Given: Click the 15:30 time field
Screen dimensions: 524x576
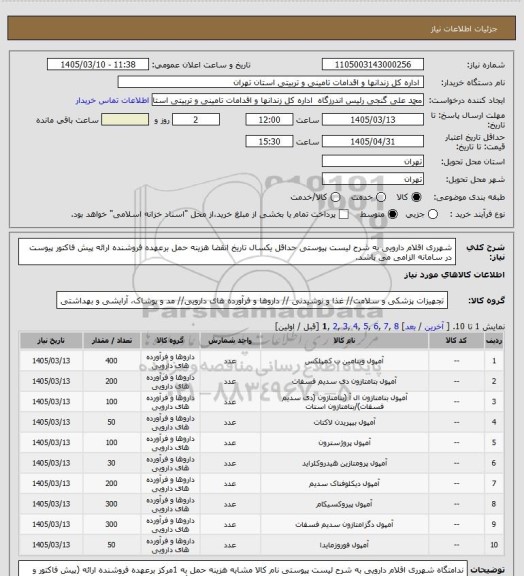Looking at the screenshot, I should (x=269, y=141).
